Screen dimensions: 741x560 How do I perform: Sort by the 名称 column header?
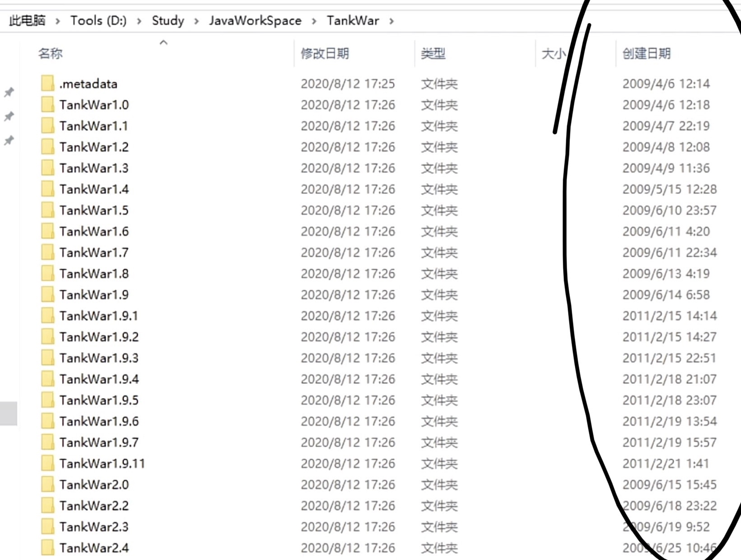point(50,54)
